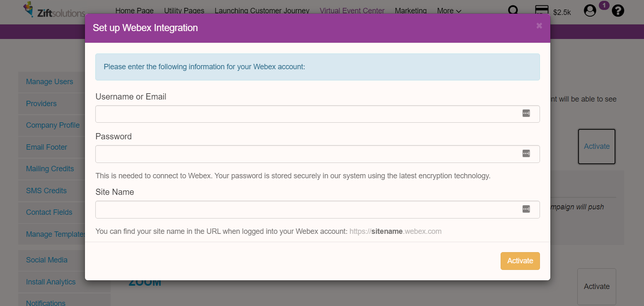Open Mailing Credits sidebar link
644x306 pixels.
pos(50,169)
